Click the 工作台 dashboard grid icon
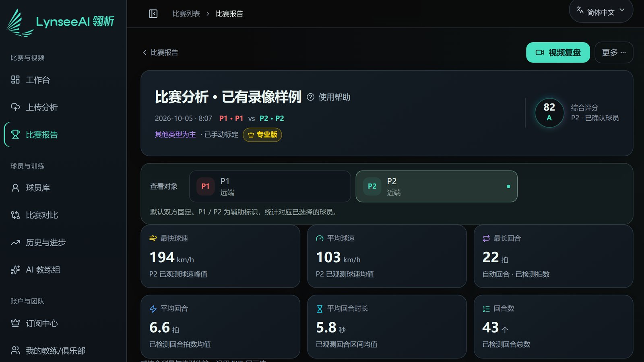This screenshot has width=644, height=362. (x=15, y=80)
